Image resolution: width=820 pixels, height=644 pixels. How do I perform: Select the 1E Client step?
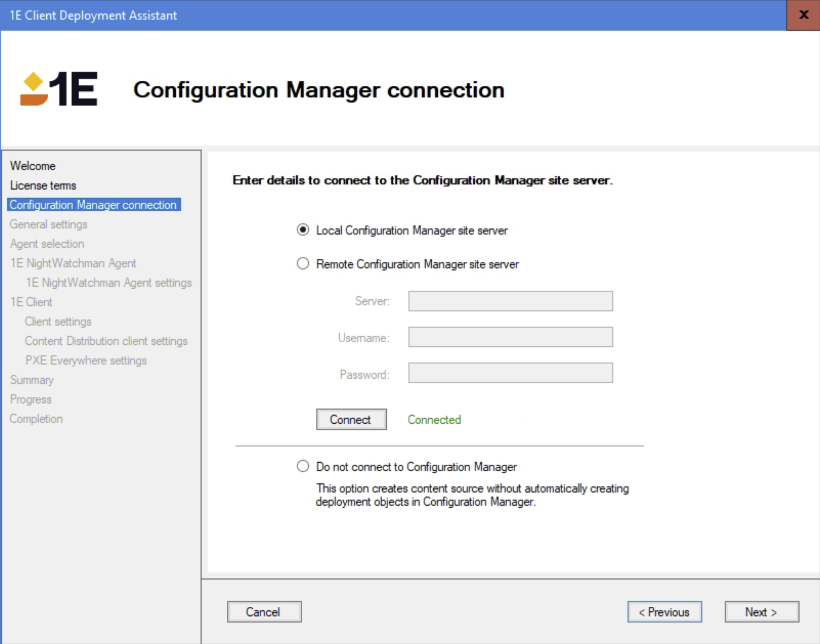31,302
